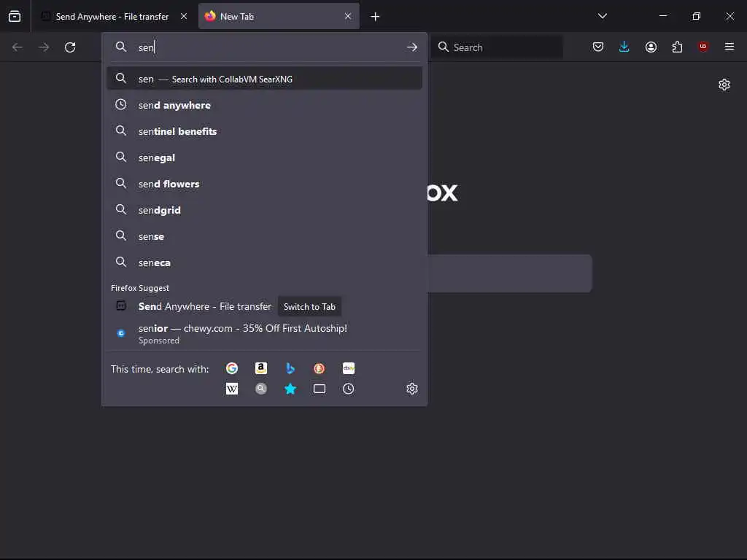Go back one page
Image resolution: width=747 pixels, height=560 pixels.
18,47
